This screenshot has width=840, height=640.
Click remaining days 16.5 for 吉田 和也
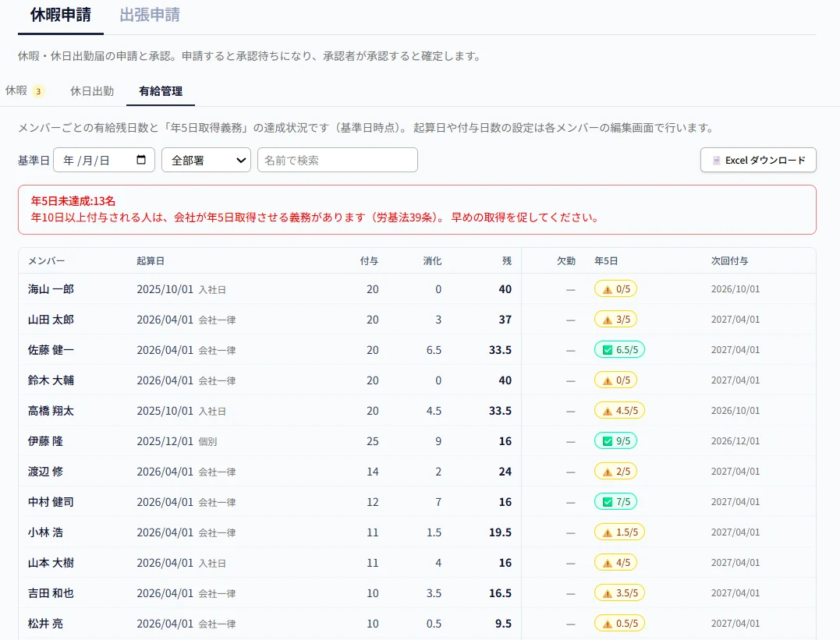(x=501, y=593)
